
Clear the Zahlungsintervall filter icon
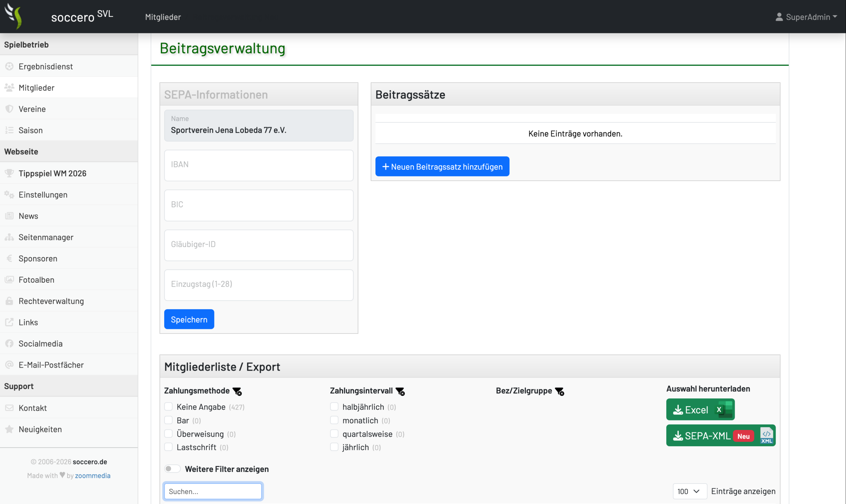400,391
